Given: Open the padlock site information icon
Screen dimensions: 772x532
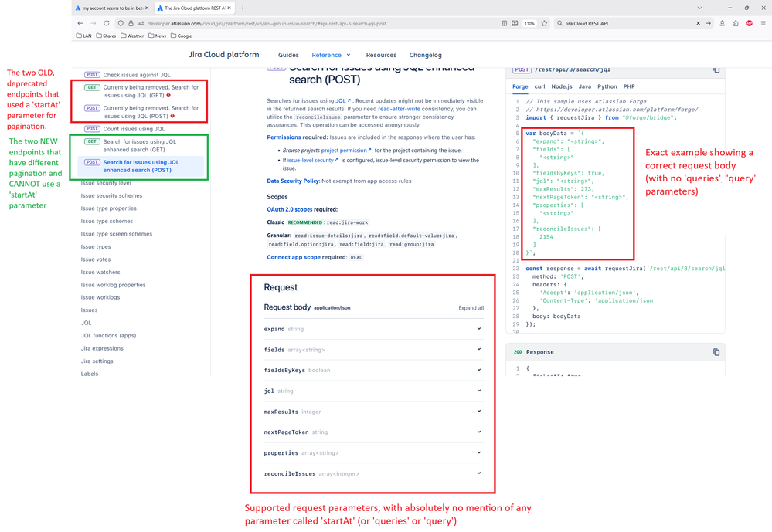Looking at the screenshot, I should tap(131, 23).
